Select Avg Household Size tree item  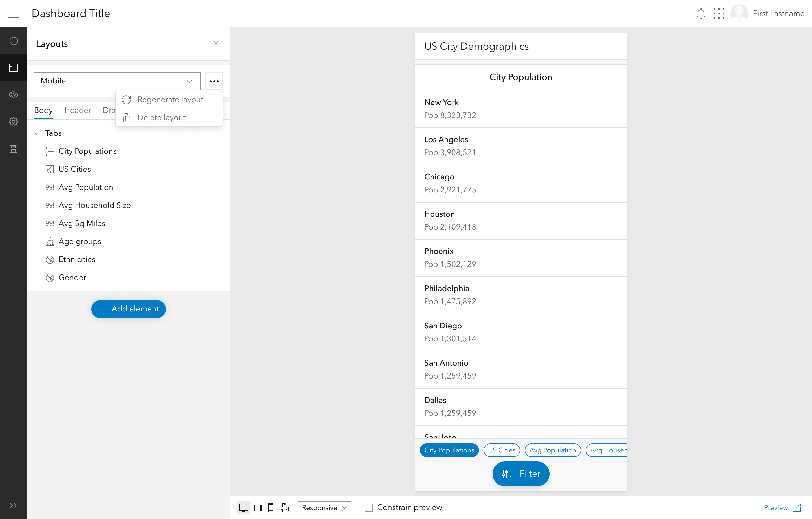point(94,205)
